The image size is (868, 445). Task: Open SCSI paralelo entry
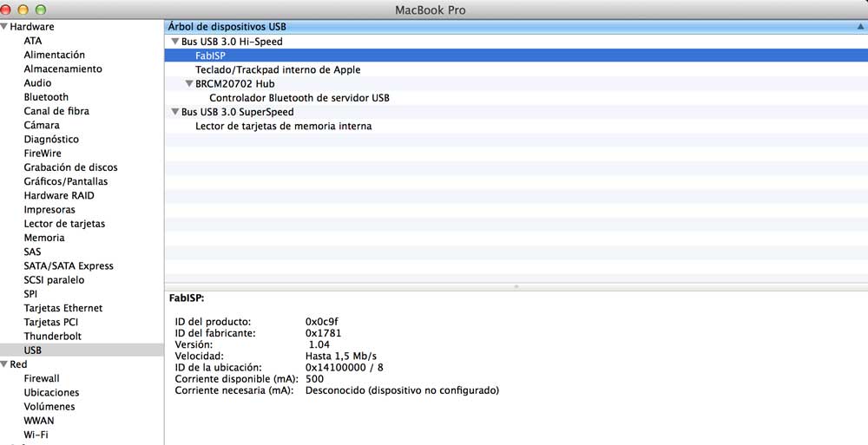point(54,280)
